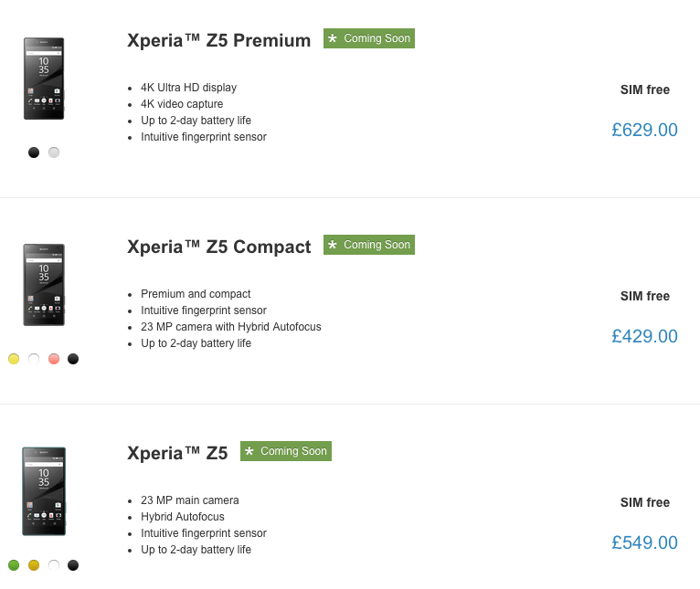Image resolution: width=700 pixels, height=589 pixels.
Task: Click the £629.00 SIM free price
Action: pos(644,130)
